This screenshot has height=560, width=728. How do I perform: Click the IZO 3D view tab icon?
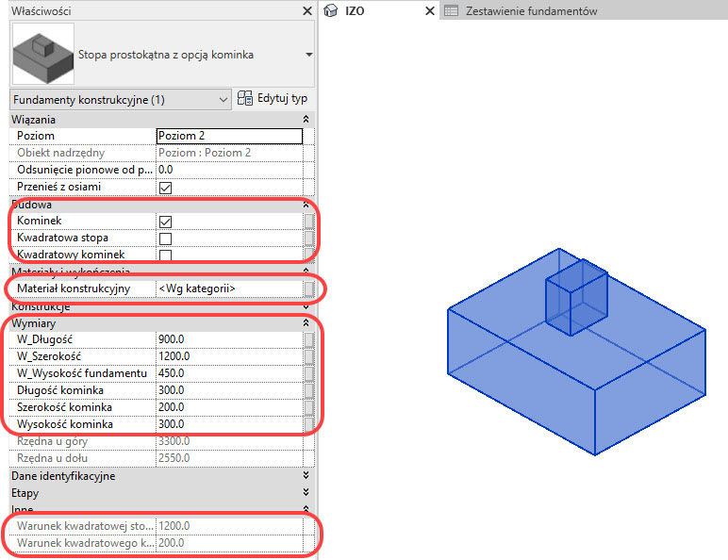pyautogui.click(x=331, y=11)
